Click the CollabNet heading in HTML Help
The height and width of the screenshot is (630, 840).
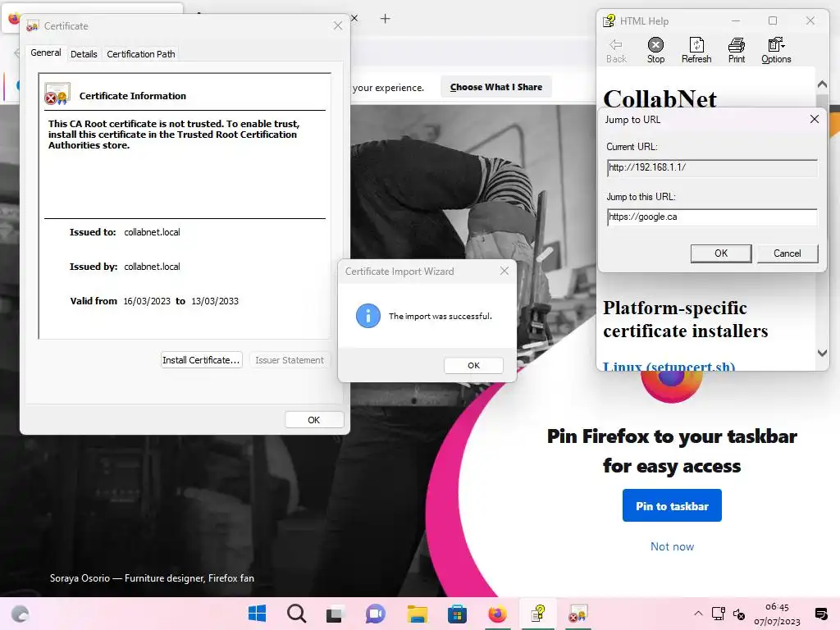[660, 99]
